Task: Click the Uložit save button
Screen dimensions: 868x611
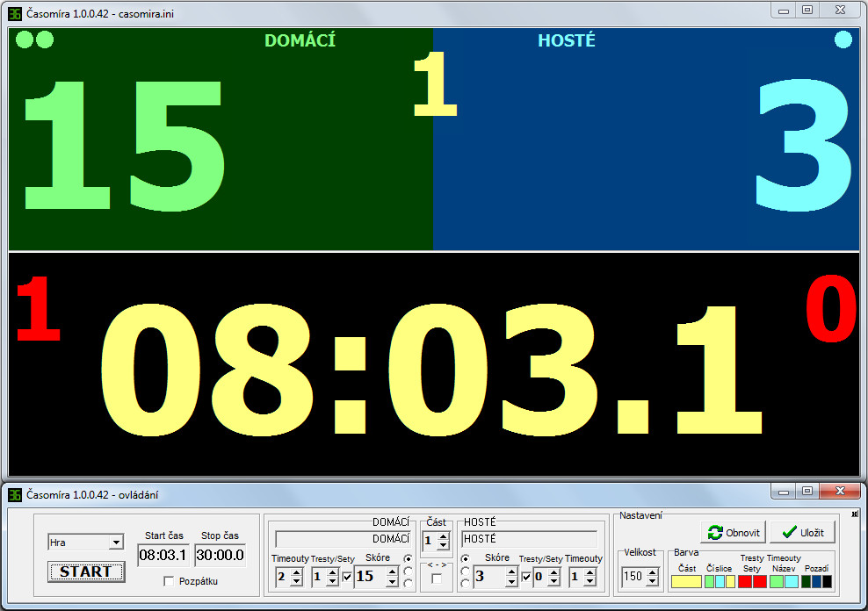Action: tap(803, 533)
